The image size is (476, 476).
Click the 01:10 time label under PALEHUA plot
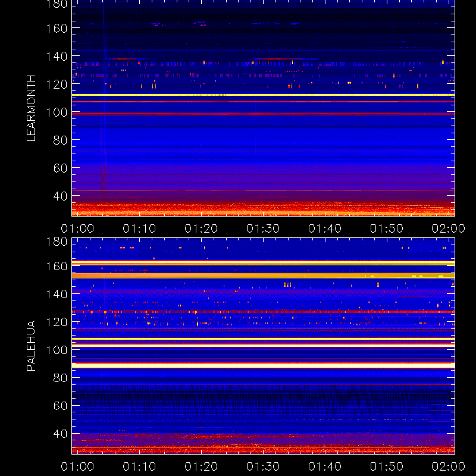click(x=139, y=466)
